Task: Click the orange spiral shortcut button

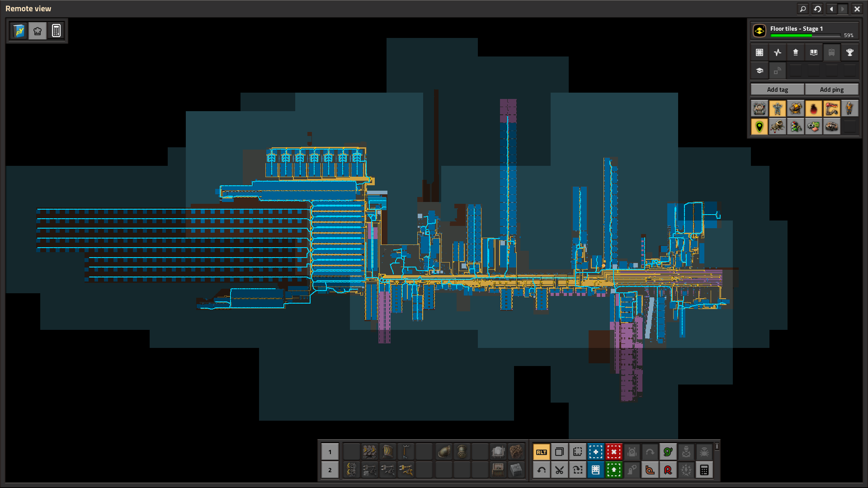Action: click(x=650, y=470)
